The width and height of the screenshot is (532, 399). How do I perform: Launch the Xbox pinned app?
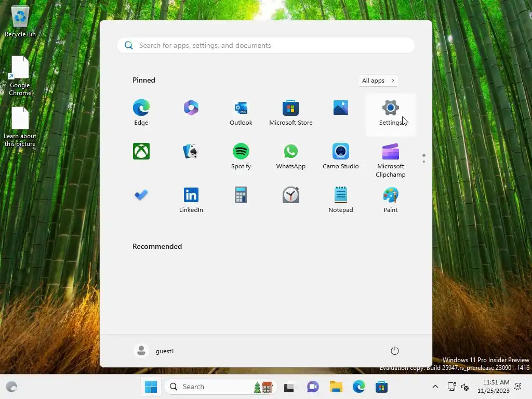[x=141, y=151]
